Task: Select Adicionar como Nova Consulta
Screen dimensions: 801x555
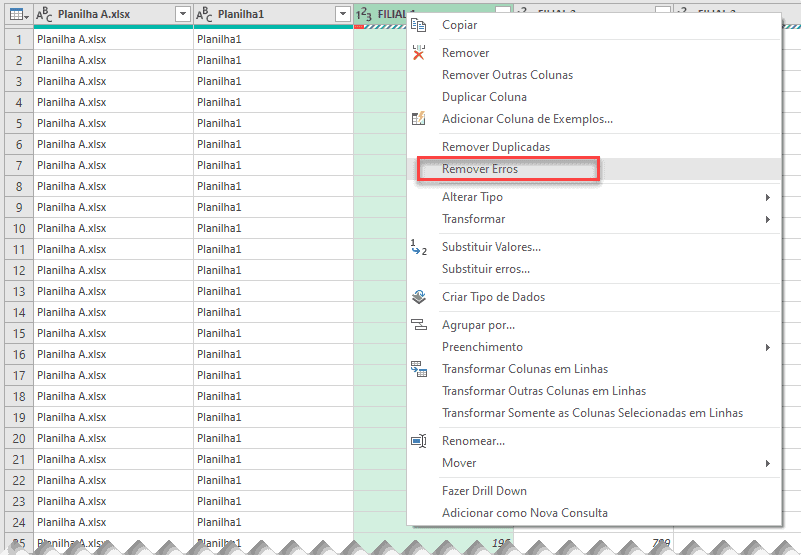Action: [x=594, y=513]
